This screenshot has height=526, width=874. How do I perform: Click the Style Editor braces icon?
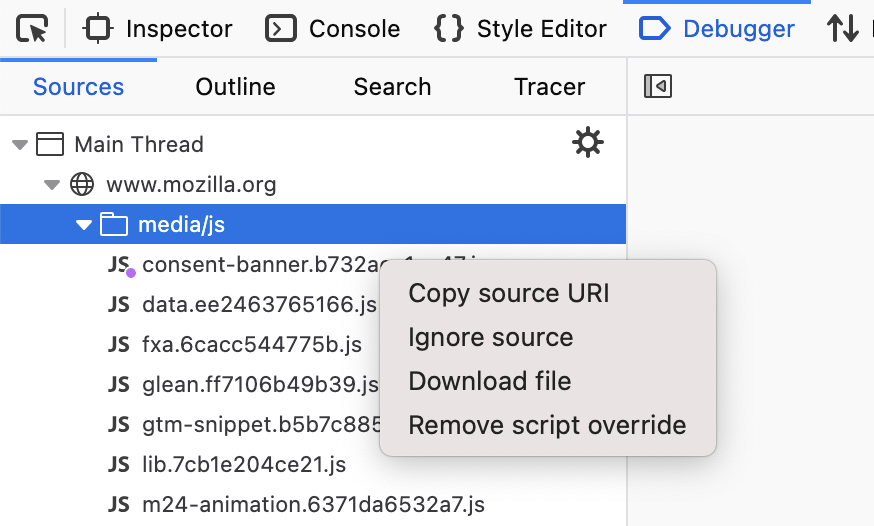[x=449, y=28]
